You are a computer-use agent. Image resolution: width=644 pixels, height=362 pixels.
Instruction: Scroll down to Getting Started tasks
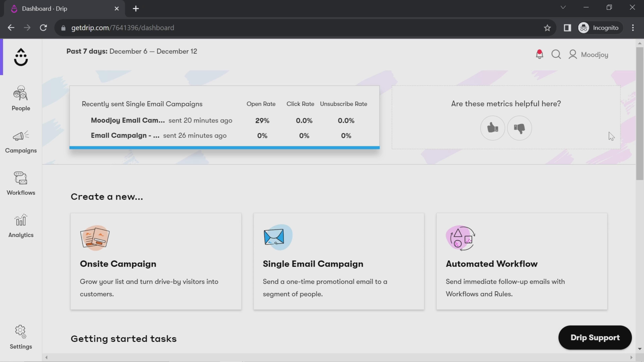pyautogui.click(x=123, y=339)
